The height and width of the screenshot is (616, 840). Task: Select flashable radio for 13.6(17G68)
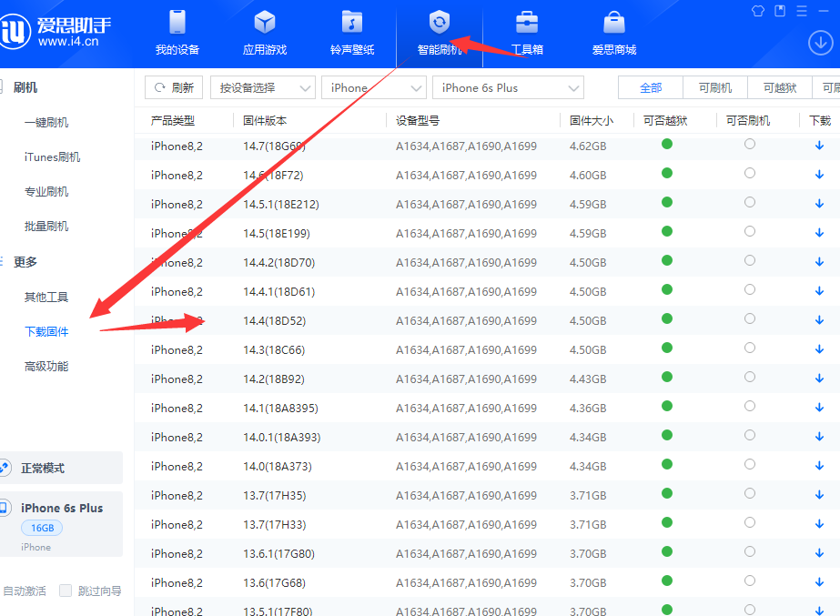pos(750,581)
